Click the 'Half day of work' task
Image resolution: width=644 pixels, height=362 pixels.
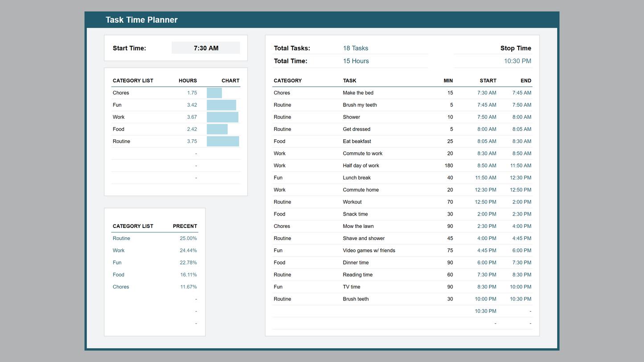click(361, 166)
